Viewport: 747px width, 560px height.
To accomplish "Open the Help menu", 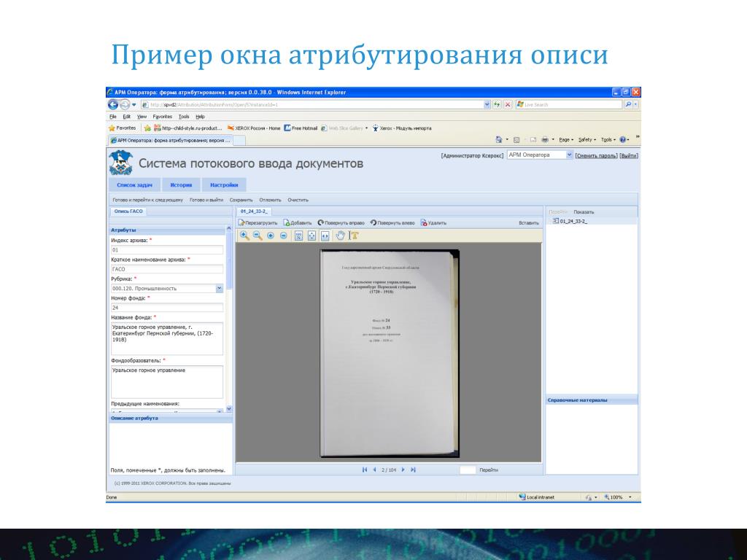I will tap(200, 117).
